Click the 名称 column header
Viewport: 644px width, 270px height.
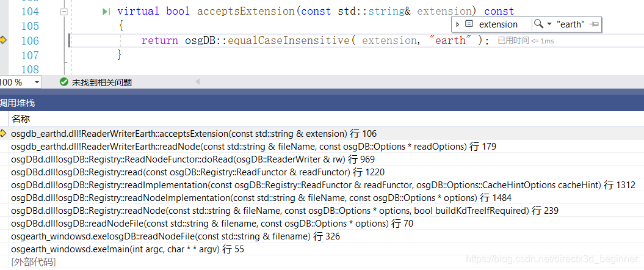coord(21,119)
